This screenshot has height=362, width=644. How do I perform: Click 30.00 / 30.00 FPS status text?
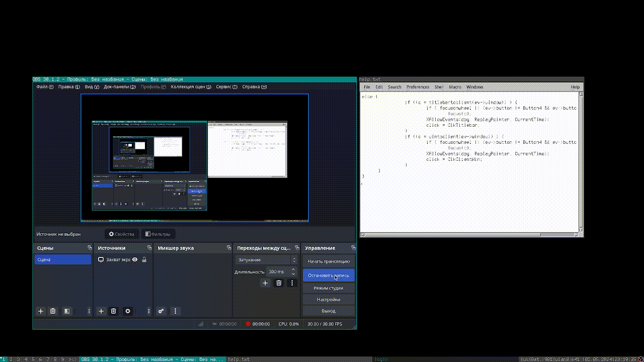[x=325, y=324]
